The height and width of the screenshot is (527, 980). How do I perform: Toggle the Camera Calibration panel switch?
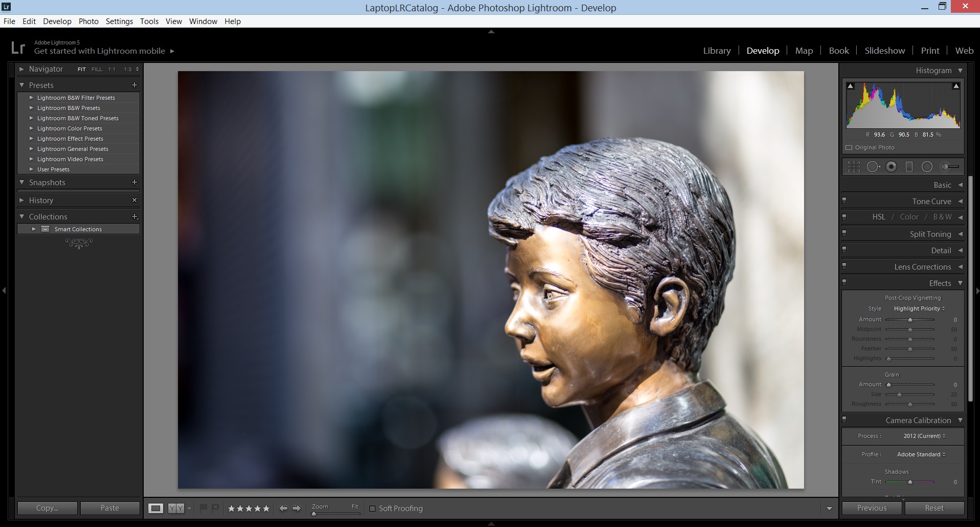(844, 420)
